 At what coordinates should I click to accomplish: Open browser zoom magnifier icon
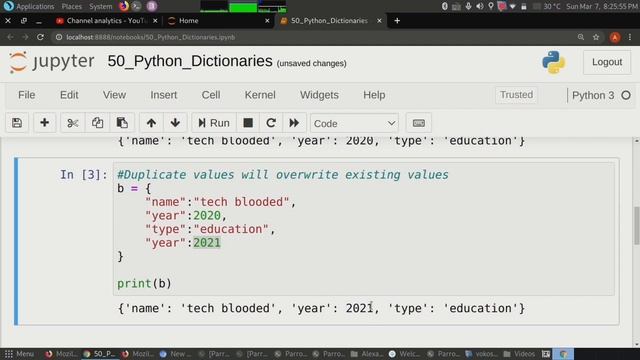(580, 37)
